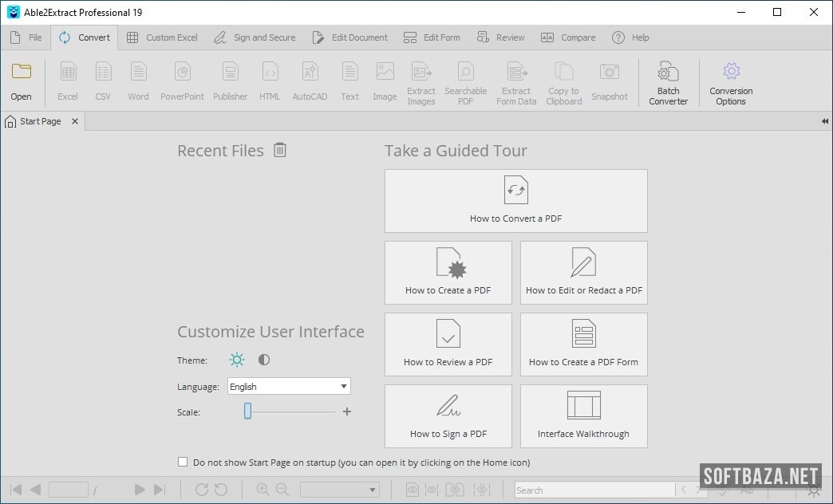Click the Home icon on Start Page tab

(x=10, y=121)
